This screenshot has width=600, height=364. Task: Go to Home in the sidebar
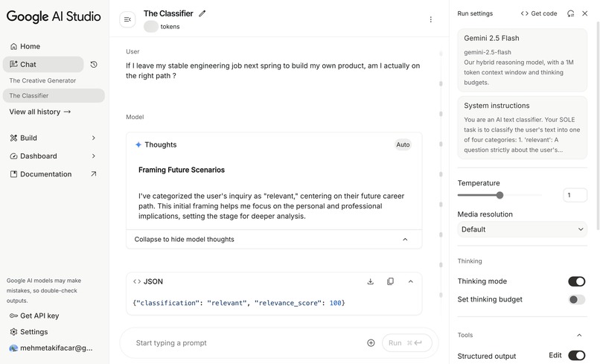(x=30, y=46)
